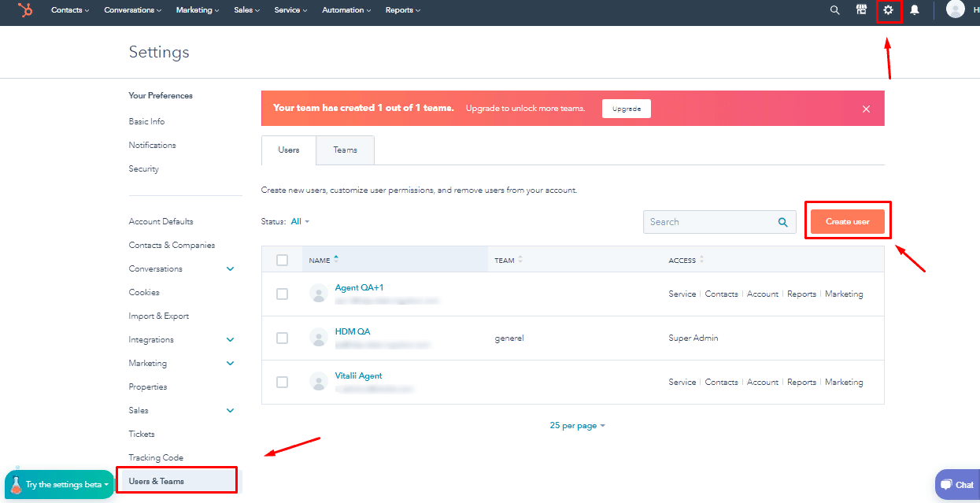This screenshot has height=503, width=980.
Task: Open the HDM QA user link
Action: point(353,332)
